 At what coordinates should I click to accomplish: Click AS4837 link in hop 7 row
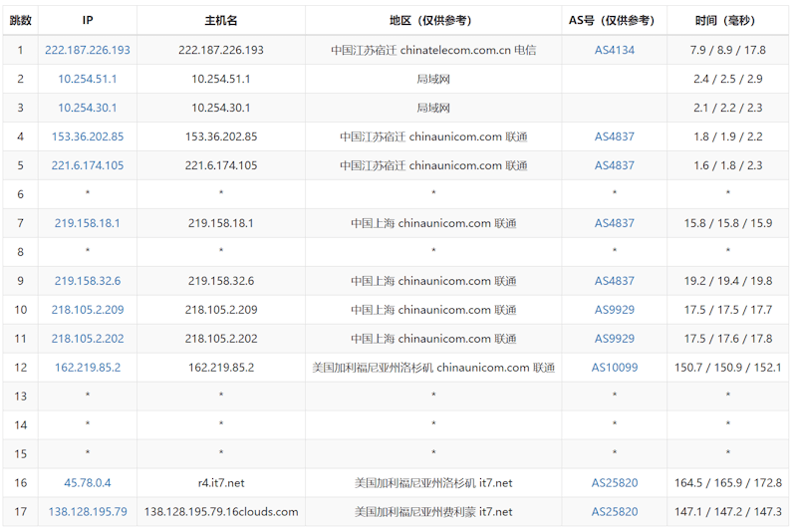click(615, 223)
